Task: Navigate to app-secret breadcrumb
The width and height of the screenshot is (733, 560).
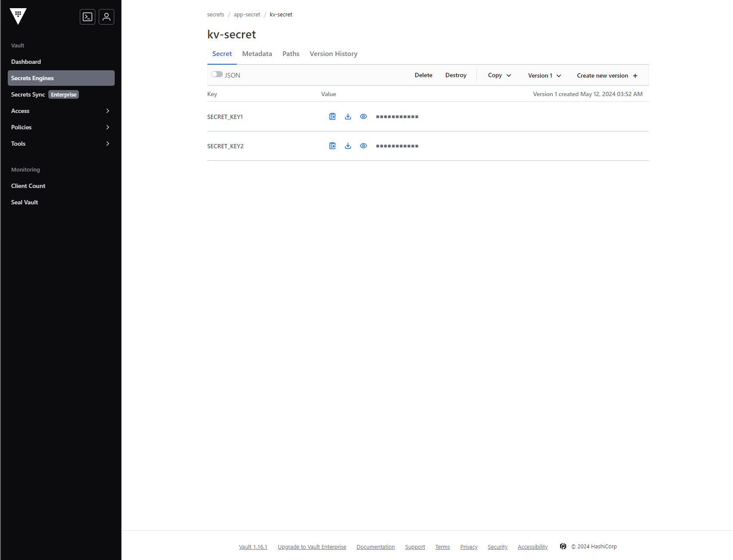Action: tap(247, 15)
